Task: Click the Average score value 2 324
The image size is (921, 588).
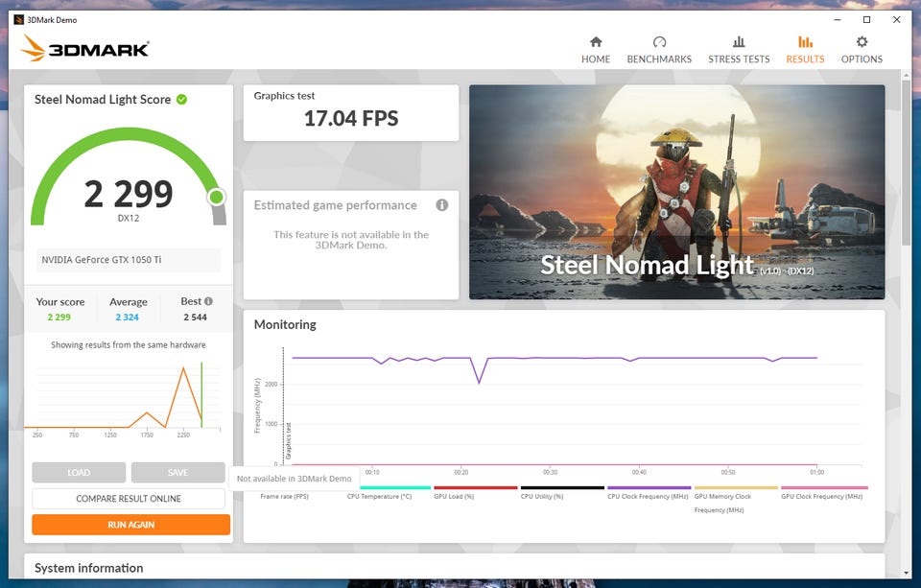Action: 127,318
